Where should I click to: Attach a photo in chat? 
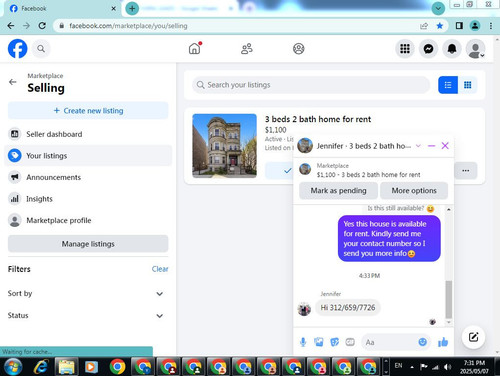tap(319, 342)
